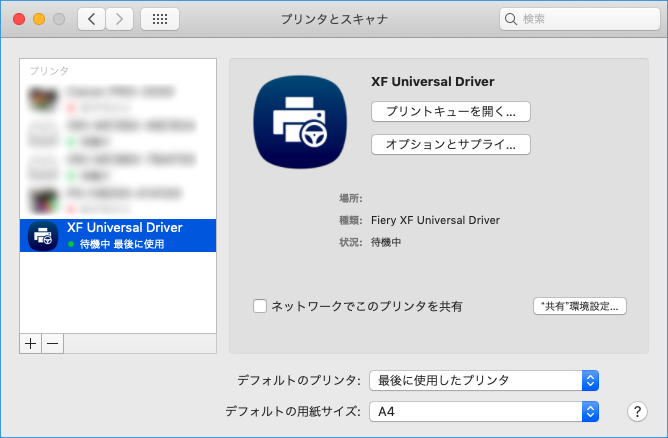Click オプションとサプライ button
This screenshot has width=668, height=438.
(x=451, y=144)
